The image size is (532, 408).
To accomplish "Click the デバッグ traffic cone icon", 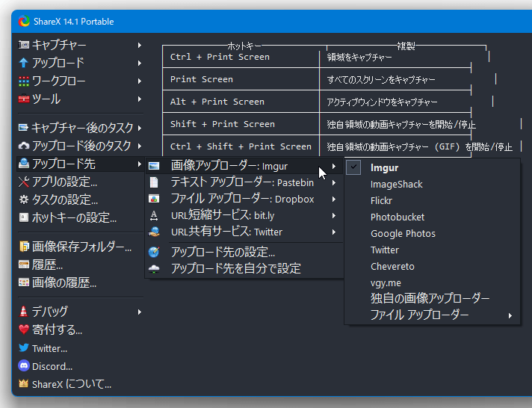I will coord(23,312).
